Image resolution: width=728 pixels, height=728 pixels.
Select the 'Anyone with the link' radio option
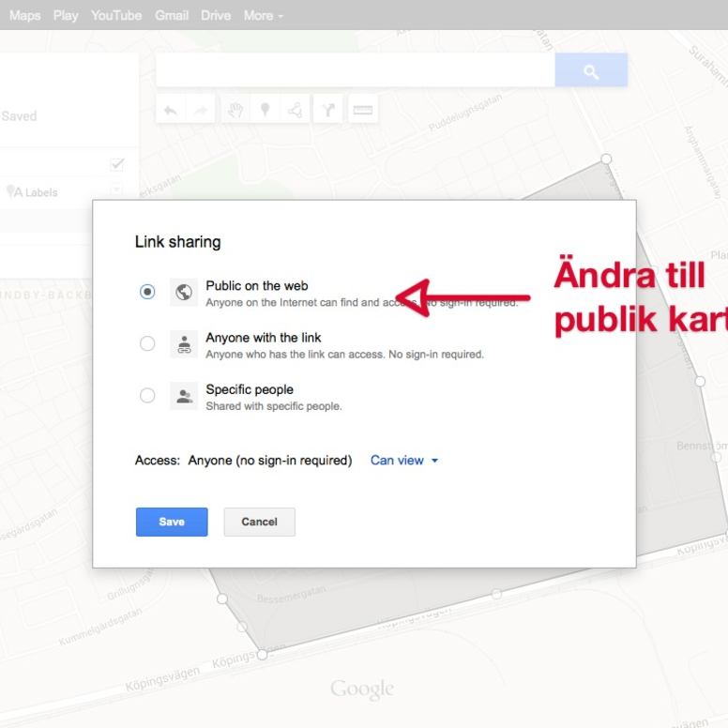(x=147, y=343)
